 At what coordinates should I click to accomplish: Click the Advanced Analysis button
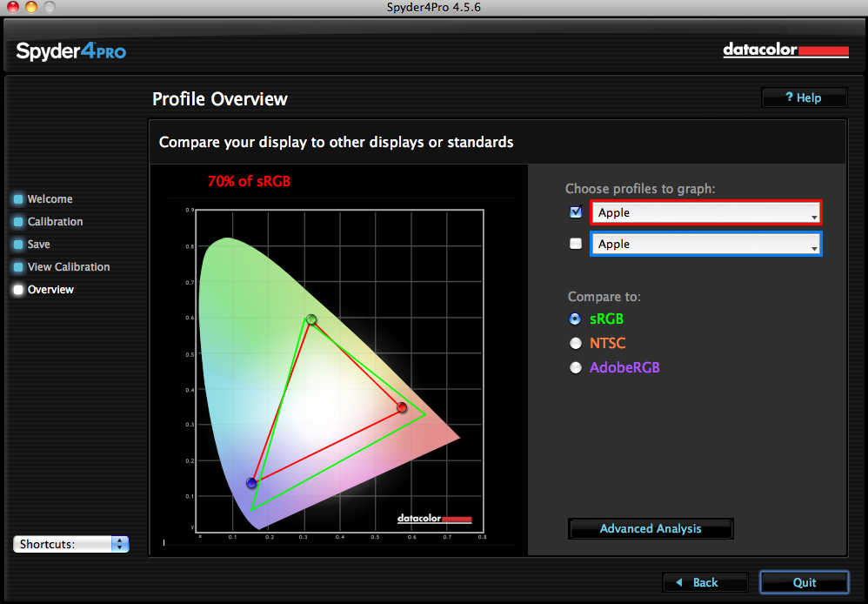651,528
